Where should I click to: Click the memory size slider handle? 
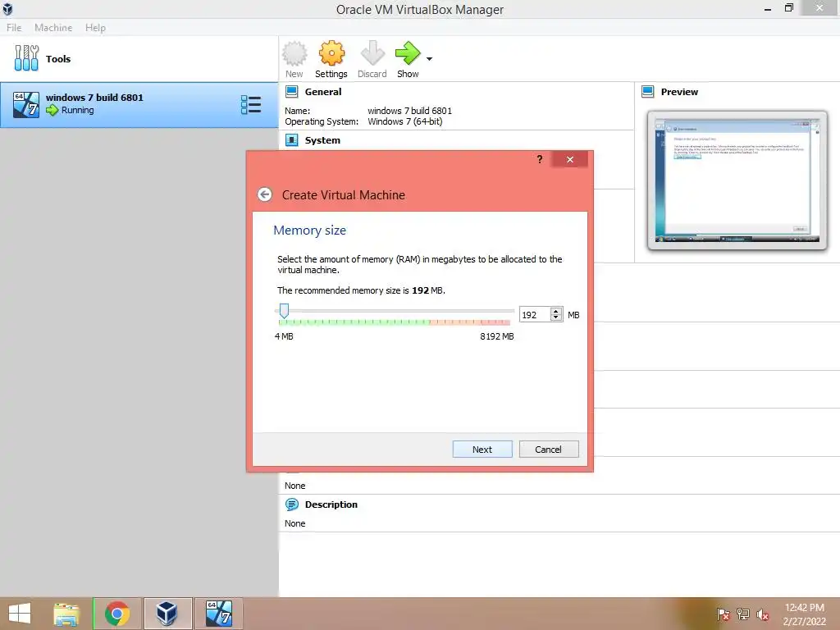(x=285, y=311)
